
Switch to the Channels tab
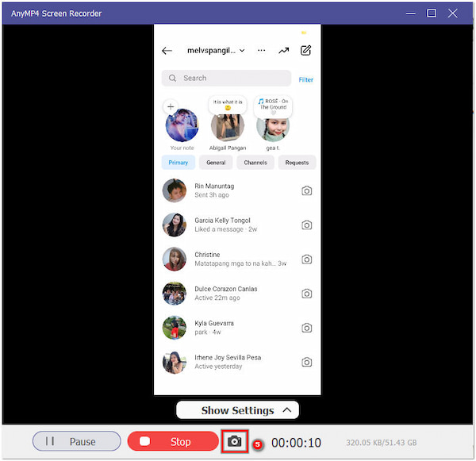point(255,163)
